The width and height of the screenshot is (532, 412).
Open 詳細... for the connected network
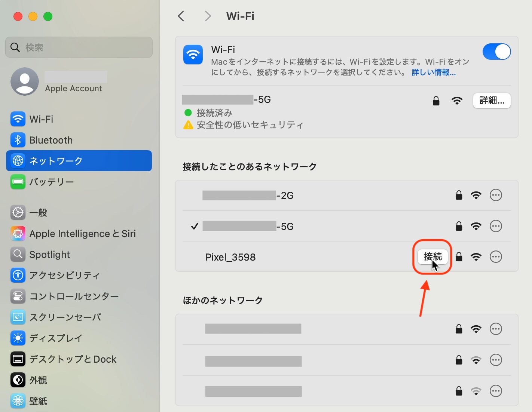click(x=492, y=101)
